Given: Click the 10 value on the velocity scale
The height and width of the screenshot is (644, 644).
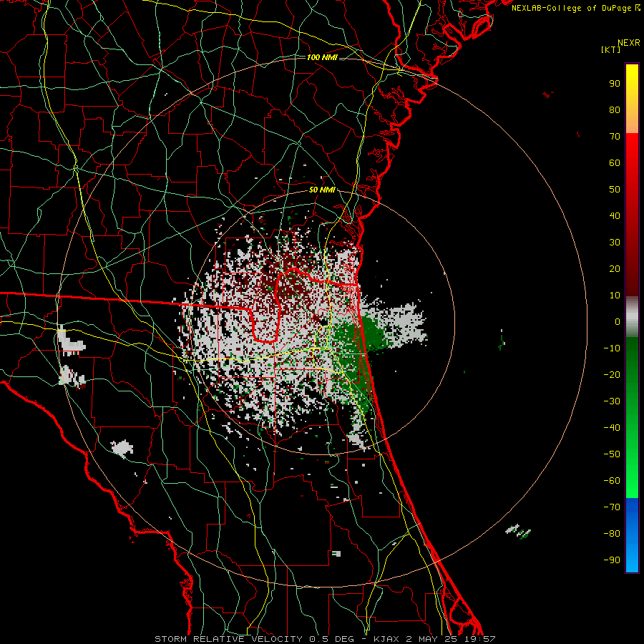Looking at the screenshot, I should tap(615, 296).
